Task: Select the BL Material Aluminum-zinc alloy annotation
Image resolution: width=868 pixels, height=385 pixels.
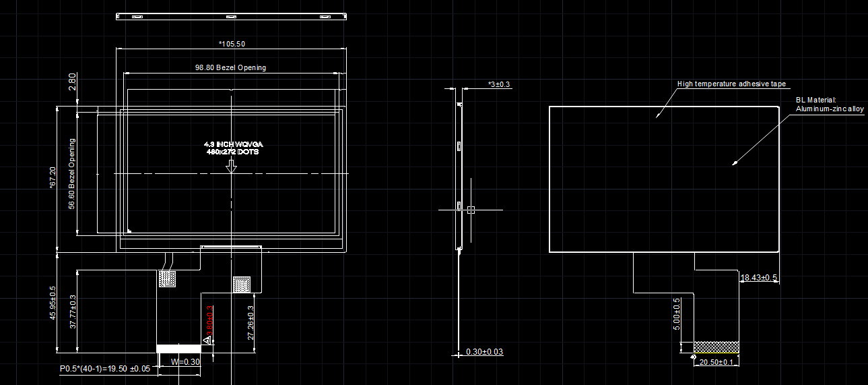Action: coord(829,104)
